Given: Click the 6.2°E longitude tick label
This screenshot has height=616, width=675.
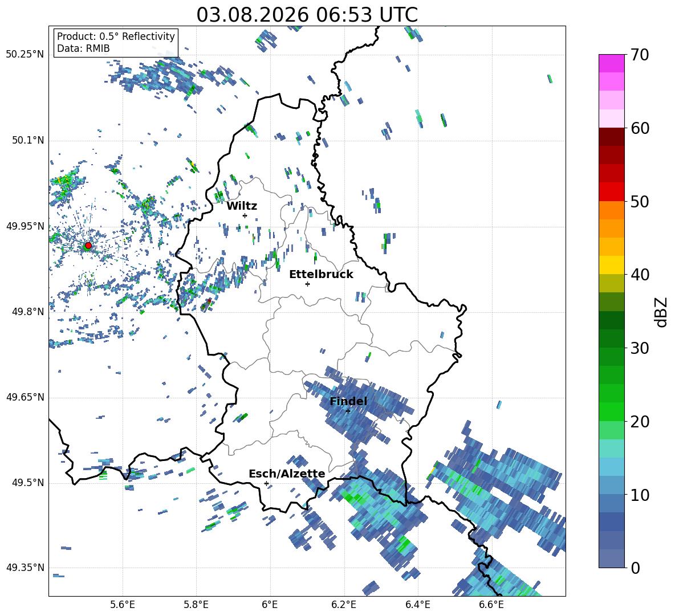Looking at the screenshot, I should point(344,605).
